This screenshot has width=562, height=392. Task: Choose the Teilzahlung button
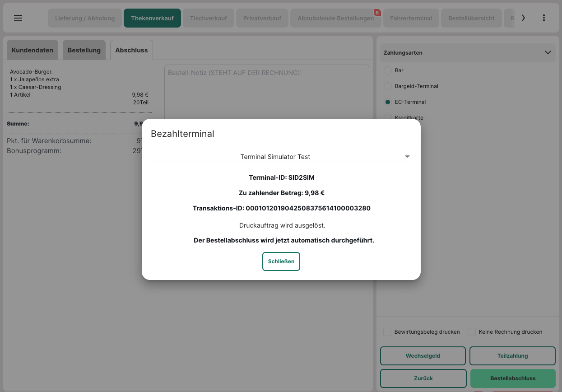coord(512,356)
